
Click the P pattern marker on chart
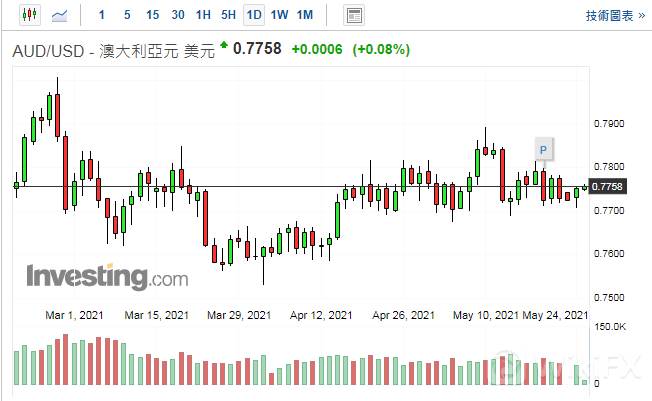pos(543,149)
